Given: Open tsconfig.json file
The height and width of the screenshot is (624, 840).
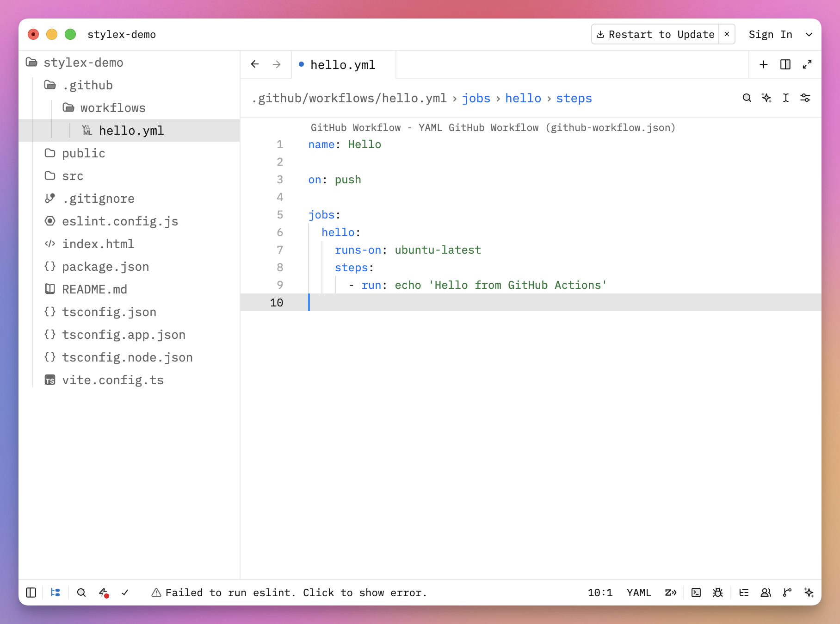Looking at the screenshot, I should click(130, 312).
